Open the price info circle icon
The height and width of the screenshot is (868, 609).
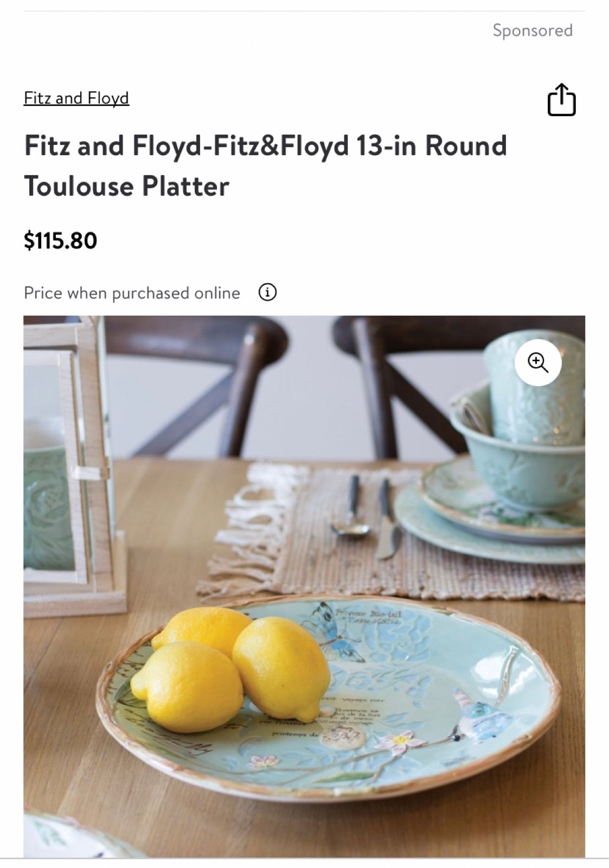267,292
